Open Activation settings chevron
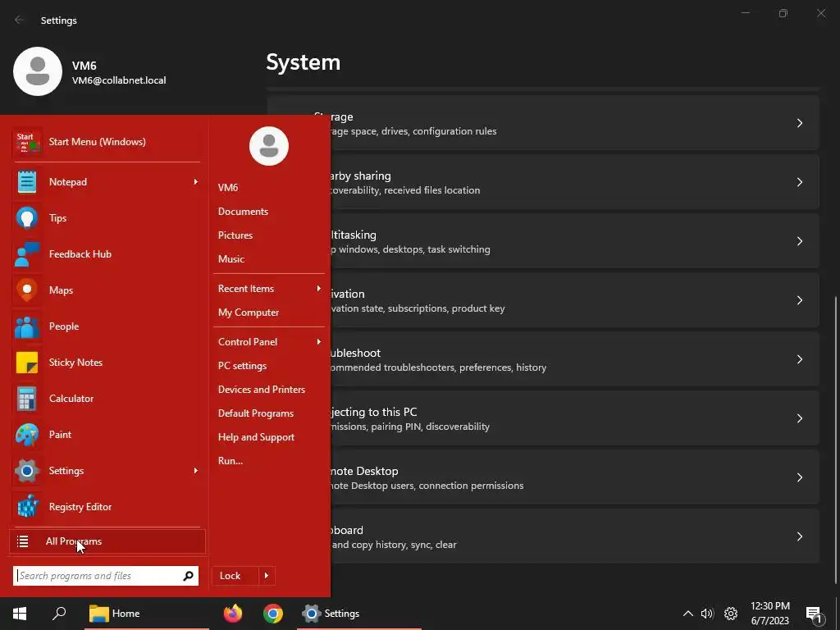840x630 pixels. point(799,300)
